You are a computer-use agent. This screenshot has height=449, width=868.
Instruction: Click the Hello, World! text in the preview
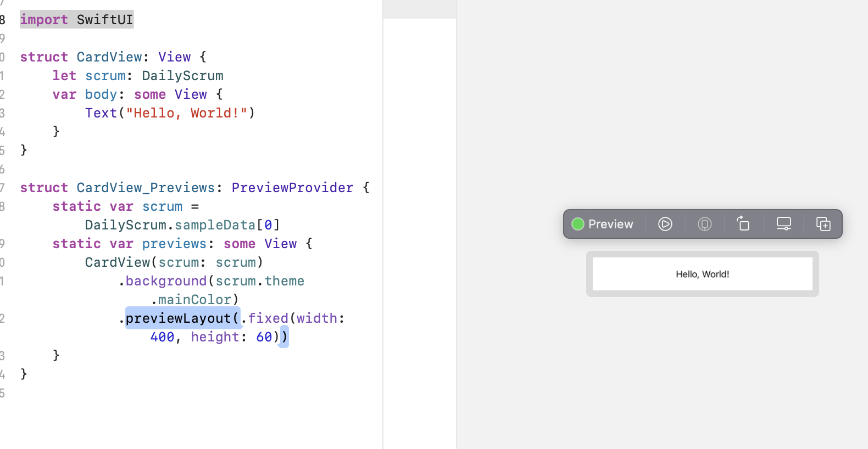point(702,274)
